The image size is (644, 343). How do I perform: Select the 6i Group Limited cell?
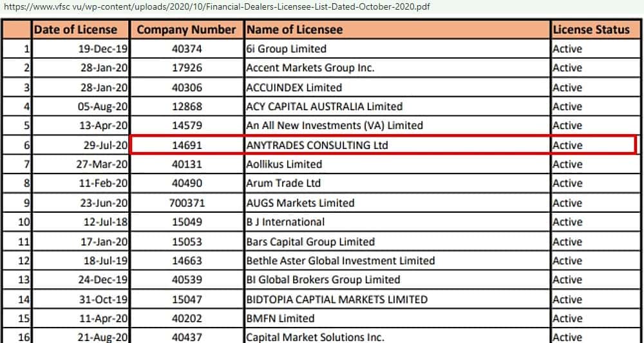point(287,49)
